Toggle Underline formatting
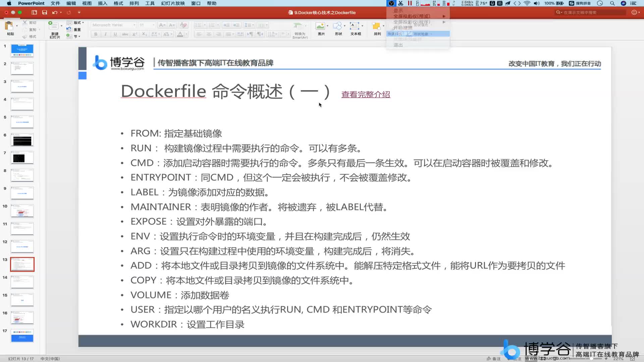This screenshot has width=644, height=362. [x=115, y=34]
